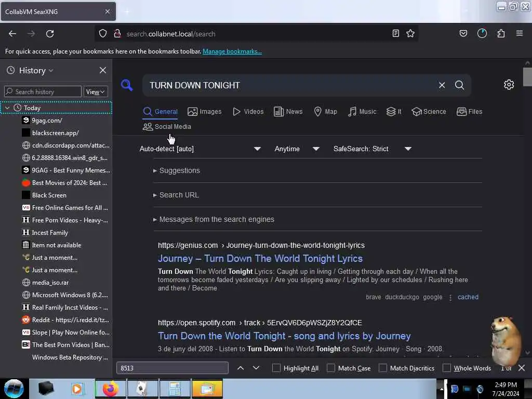
Task: Switch to the Music tab
Action: pyautogui.click(x=362, y=112)
